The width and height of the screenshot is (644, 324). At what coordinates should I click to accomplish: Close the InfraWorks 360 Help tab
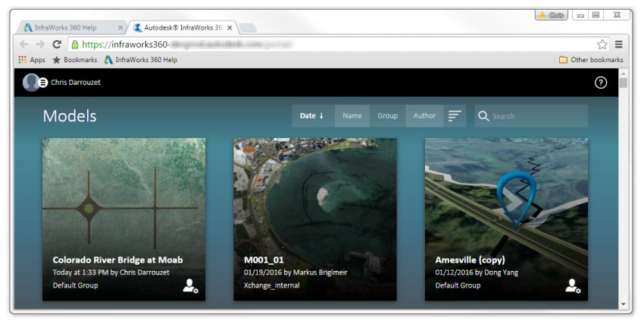[x=120, y=27]
